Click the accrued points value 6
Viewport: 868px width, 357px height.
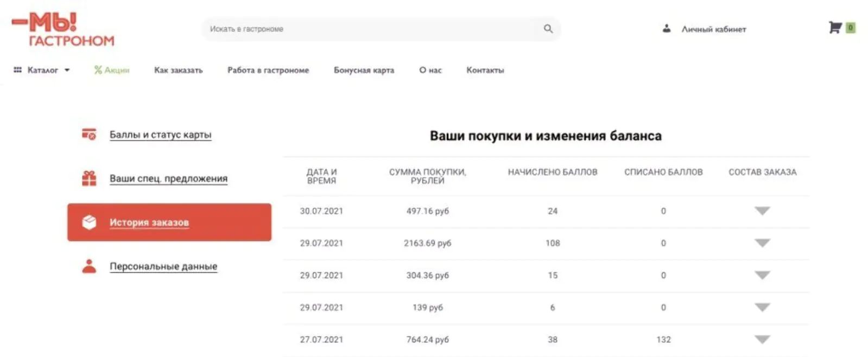click(x=553, y=307)
